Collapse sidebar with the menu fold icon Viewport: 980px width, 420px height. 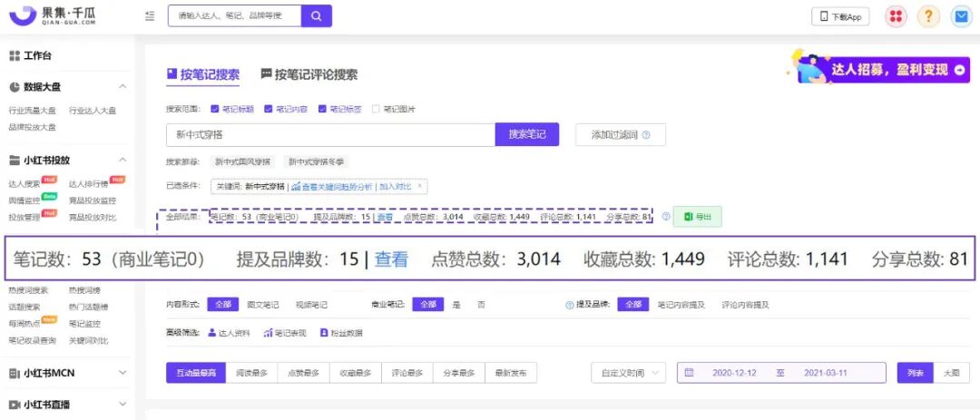[150, 16]
